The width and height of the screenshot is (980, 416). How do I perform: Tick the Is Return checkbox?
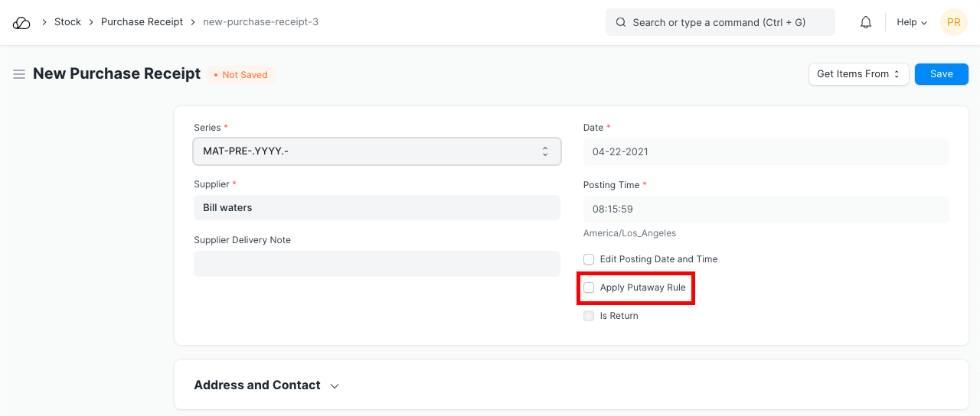pyautogui.click(x=589, y=316)
